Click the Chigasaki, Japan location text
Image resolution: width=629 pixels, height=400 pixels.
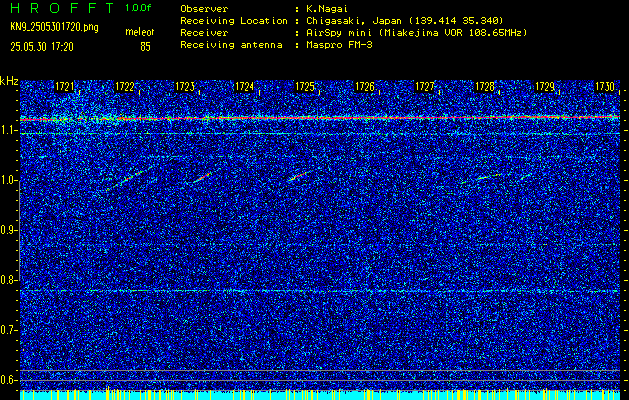404,20
